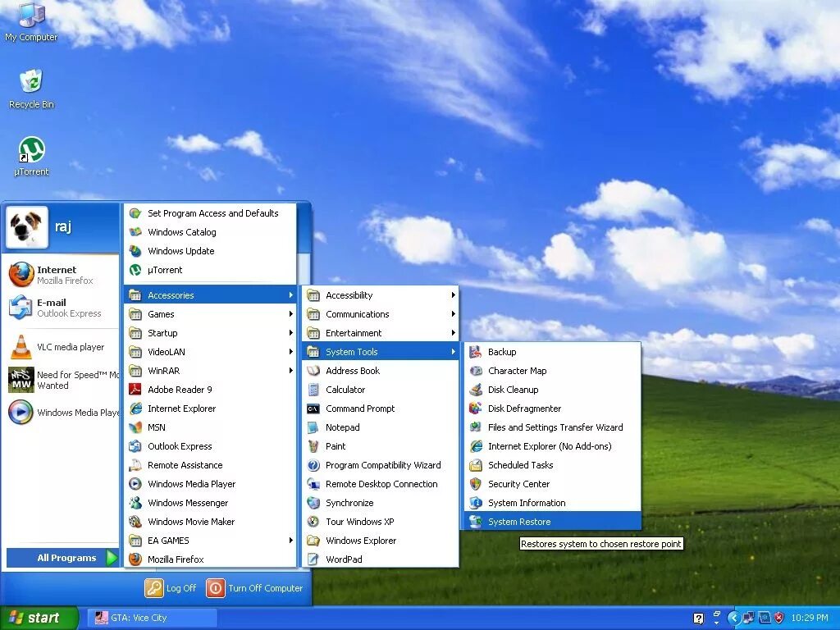Click Windows Update in All Programs
The width and height of the screenshot is (840, 630).
[210, 250]
